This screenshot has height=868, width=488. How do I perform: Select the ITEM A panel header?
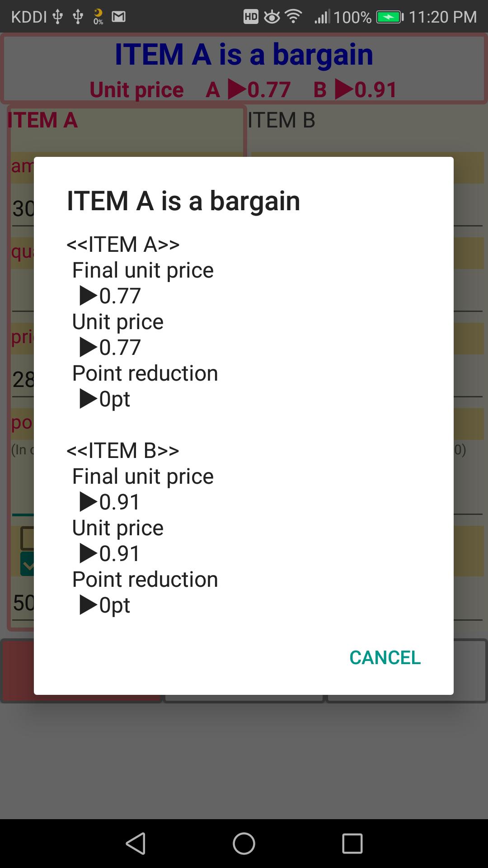pyautogui.click(x=42, y=121)
